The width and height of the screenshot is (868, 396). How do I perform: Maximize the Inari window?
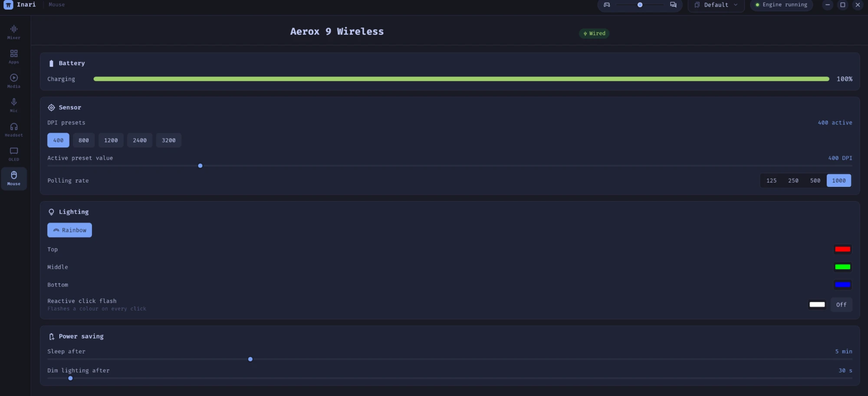click(843, 5)
